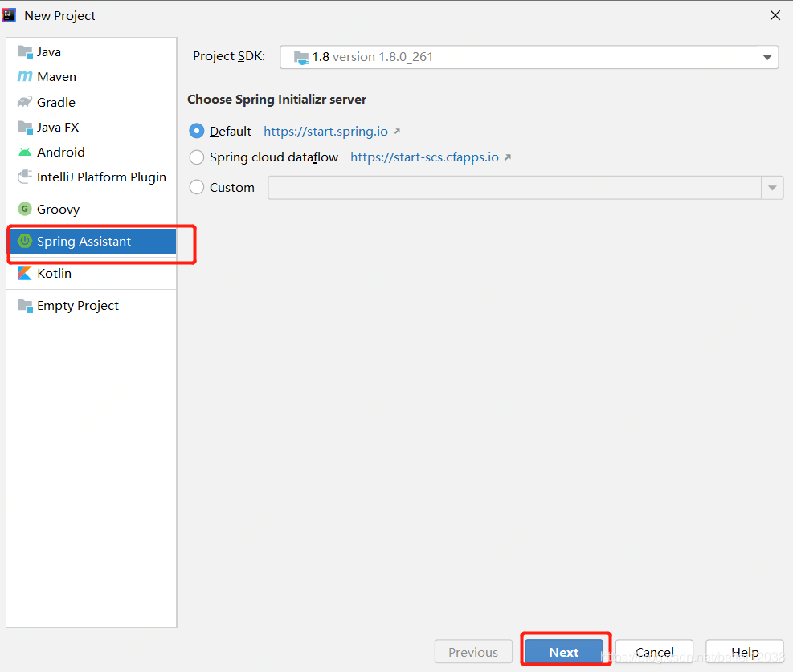Open the Project SDK dropdown
The width and height of the screenshot is (793, 672).
[767, 57]
